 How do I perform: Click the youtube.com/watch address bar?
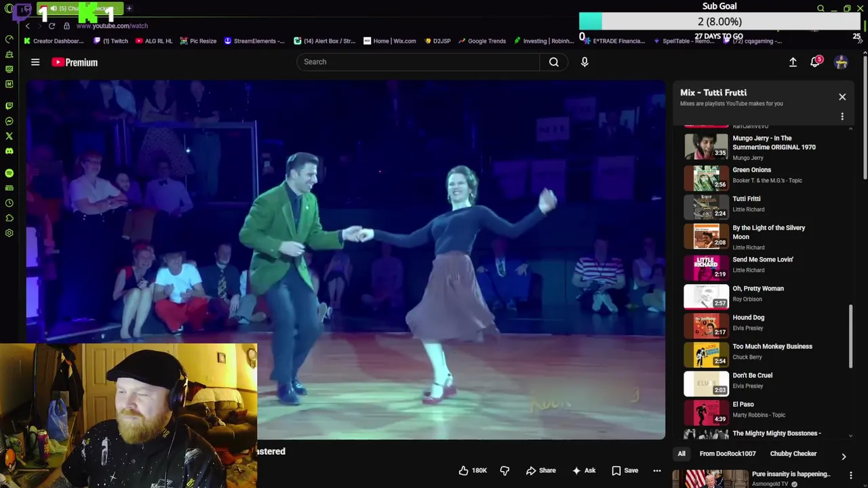click(112, 26)
